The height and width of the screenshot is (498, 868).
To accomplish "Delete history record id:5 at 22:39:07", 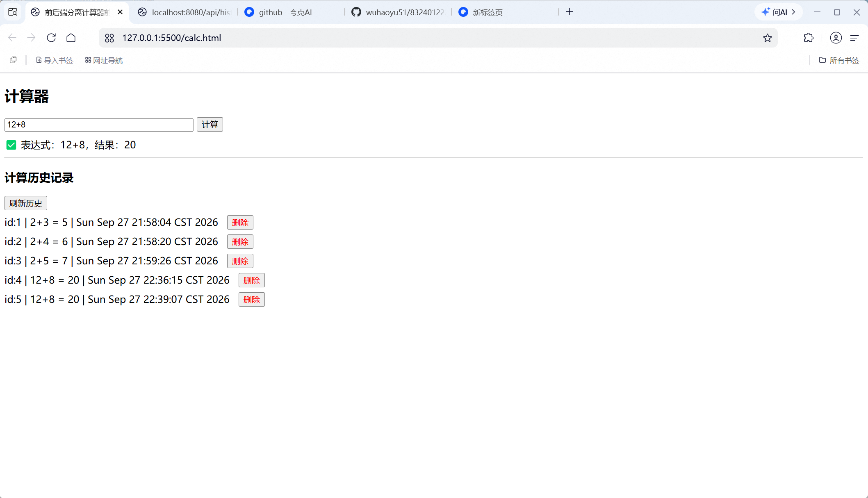I will tap(252, 300).
